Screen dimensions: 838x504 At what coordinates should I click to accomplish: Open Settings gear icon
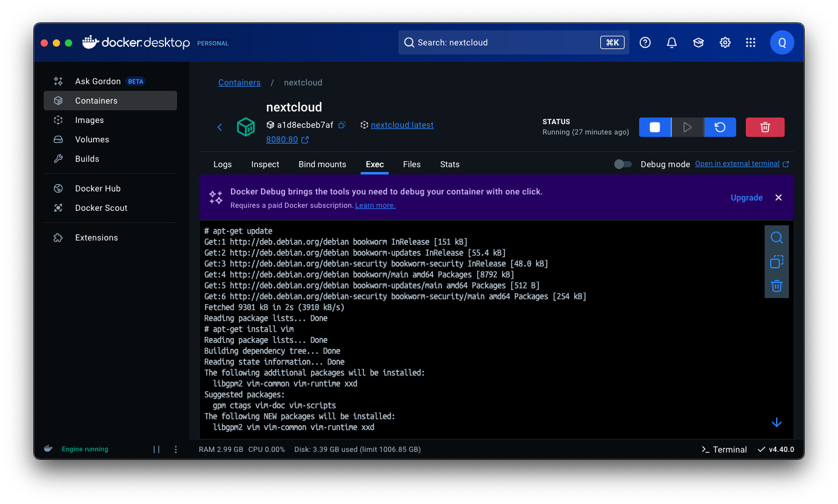[x=725, y=42]
